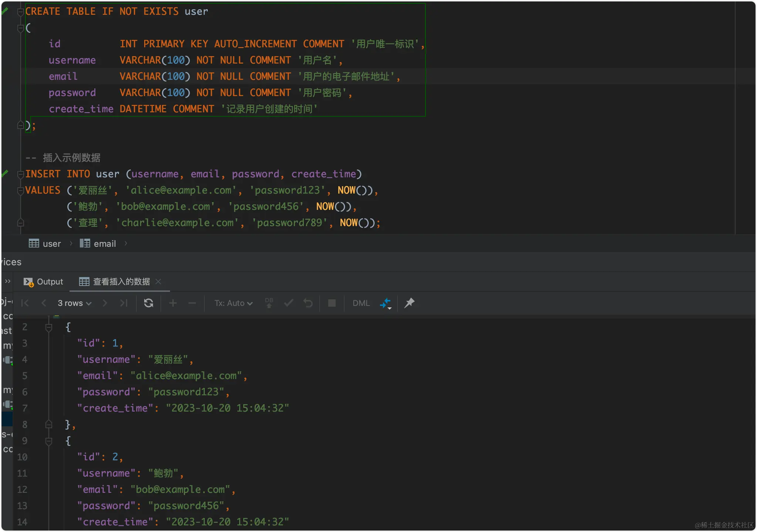Collapse the INSERT INTO statement fold

coord(21,174)
